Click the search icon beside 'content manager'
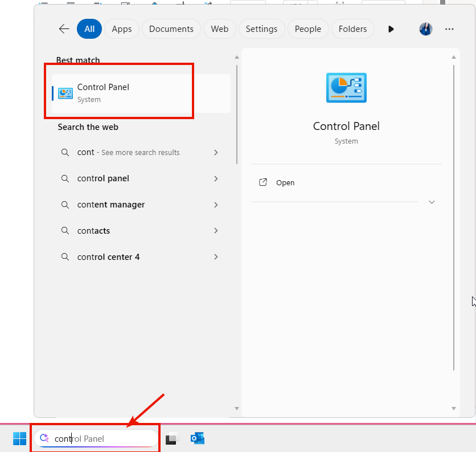The height and width of the screenshot is (452, 476). click(65, 205)
